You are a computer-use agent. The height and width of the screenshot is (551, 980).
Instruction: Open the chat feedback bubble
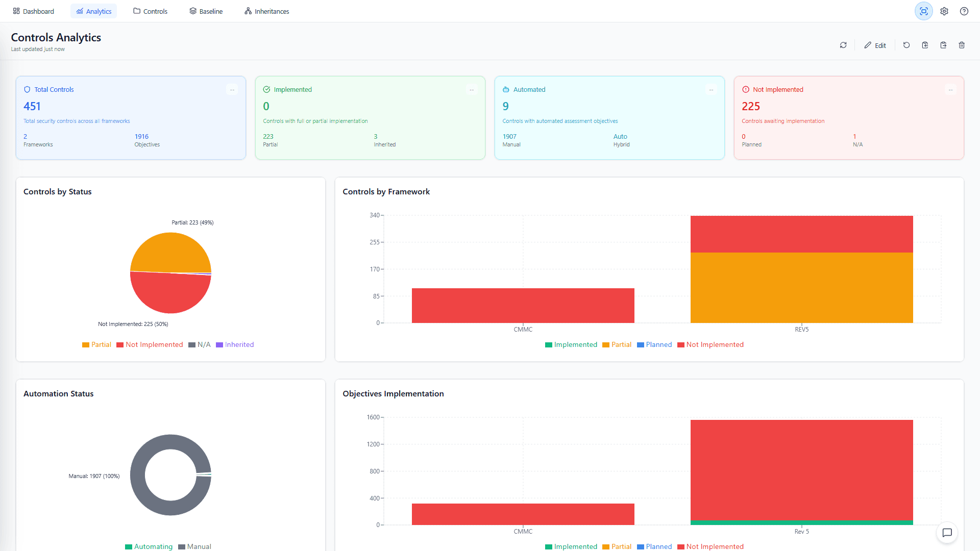tap(947, 533)
